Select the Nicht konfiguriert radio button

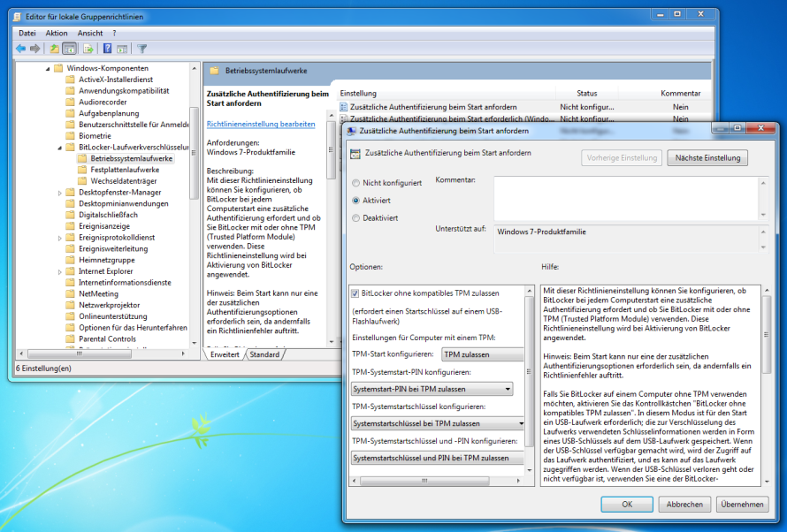tap(355, 183)
